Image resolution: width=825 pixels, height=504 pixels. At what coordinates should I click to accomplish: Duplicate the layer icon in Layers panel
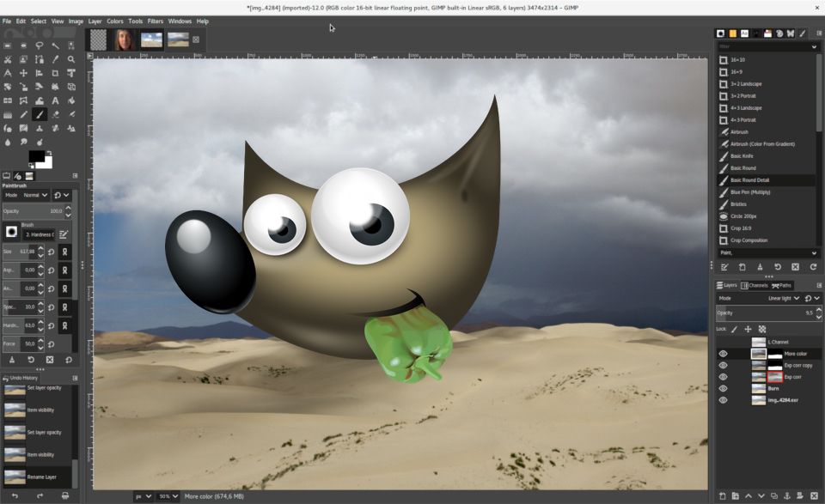click(x=774, y=495)
